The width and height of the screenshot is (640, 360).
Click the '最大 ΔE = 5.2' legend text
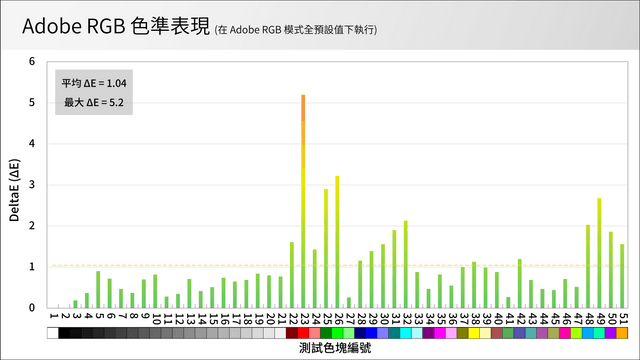[x=94, y=102]
